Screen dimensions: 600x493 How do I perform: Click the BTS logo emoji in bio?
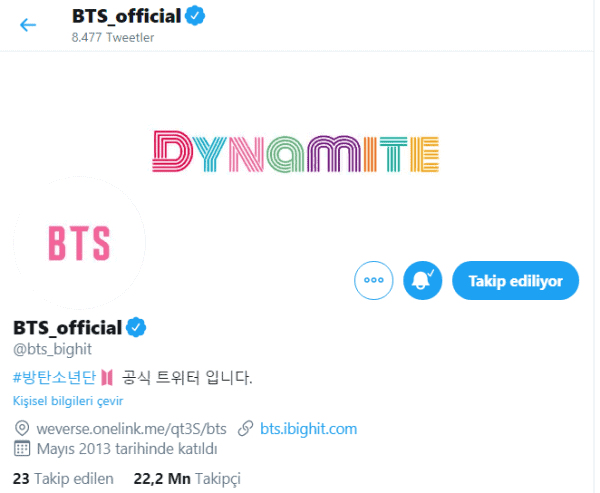[x=108, y=378]
